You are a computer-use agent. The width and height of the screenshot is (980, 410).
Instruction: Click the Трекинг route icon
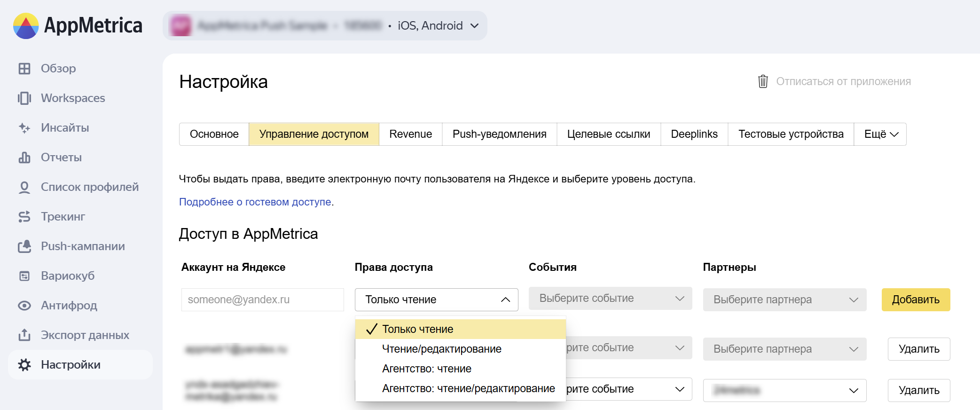click(x=24, y=217)
